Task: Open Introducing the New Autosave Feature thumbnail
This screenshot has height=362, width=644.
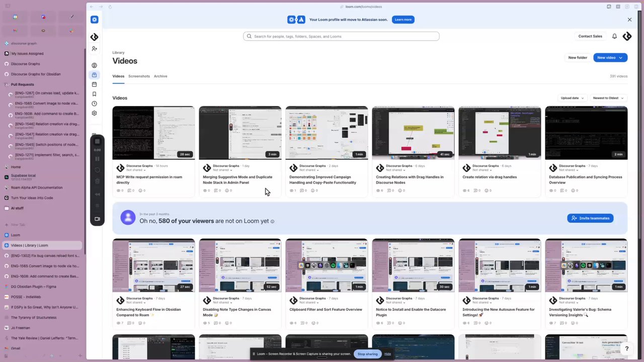Action: tap(500, 265)
